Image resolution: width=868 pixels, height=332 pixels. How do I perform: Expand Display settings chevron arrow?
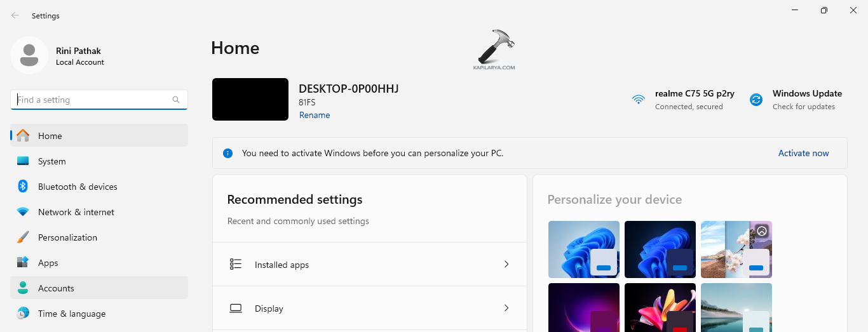(x=506, y=309)
